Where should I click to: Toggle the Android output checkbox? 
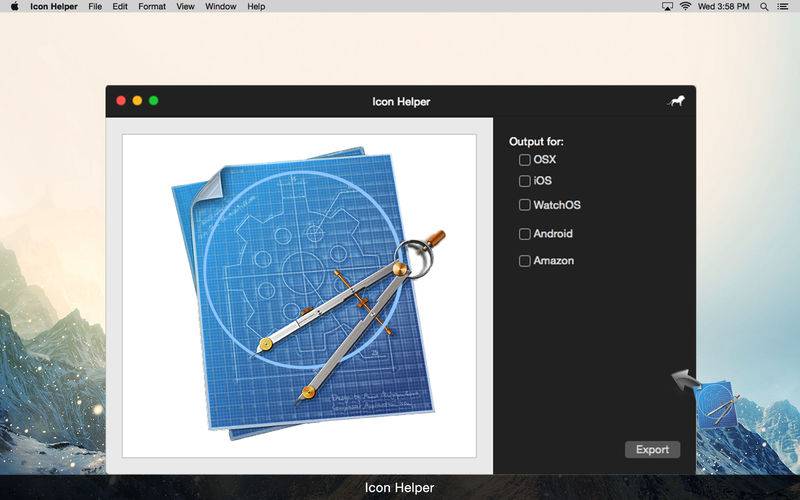[x=524, y=234]
